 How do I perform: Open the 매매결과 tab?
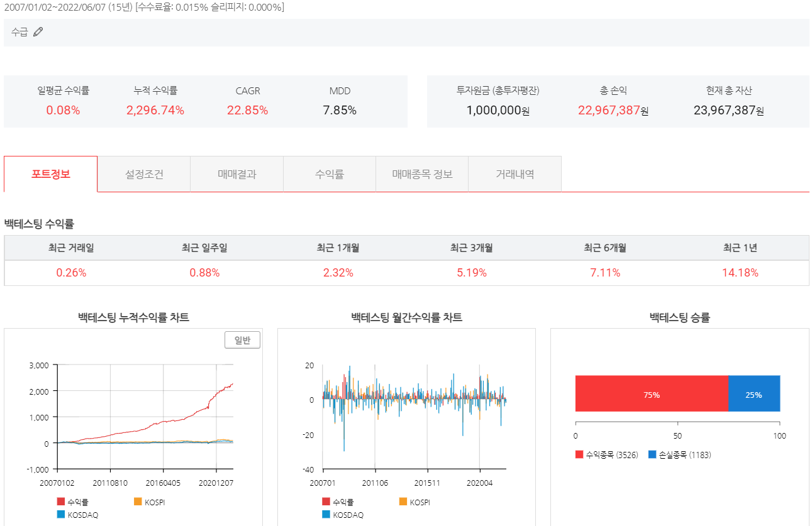pos(237,174)
